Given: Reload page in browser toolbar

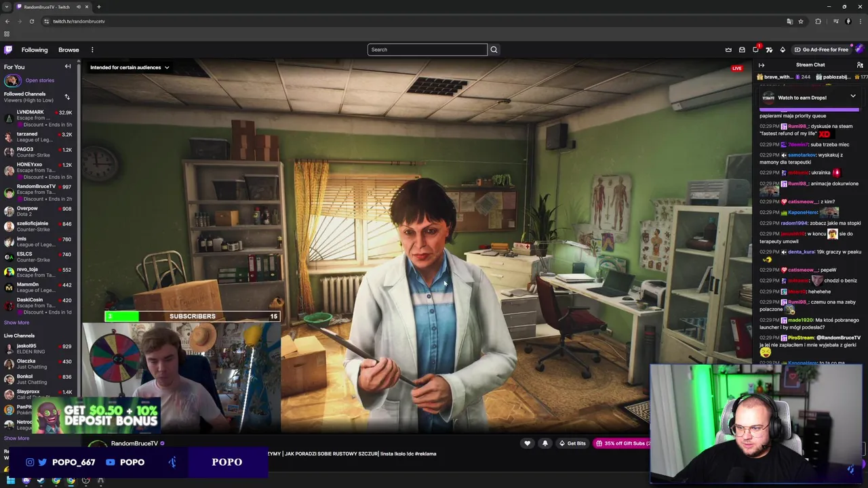Looking at the screenshot, I should coord(32,21).
